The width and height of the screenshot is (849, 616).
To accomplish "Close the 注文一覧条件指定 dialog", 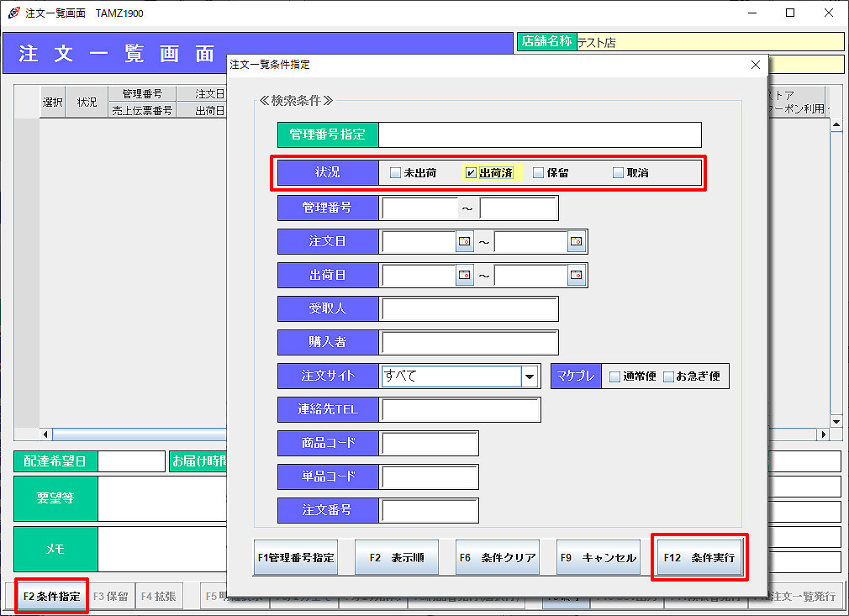I will click(x=755, y=65).
